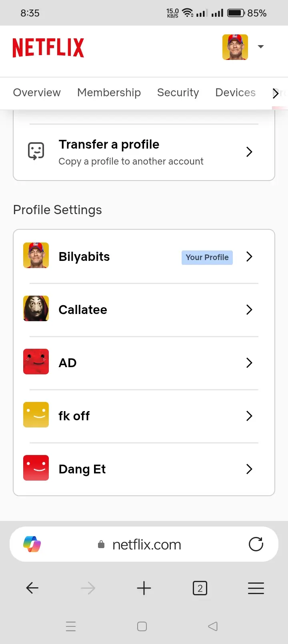The height and width of the screenshot is (644, 288).
Task: Switch to the Security tab
Action: click(x=178, y=93)
